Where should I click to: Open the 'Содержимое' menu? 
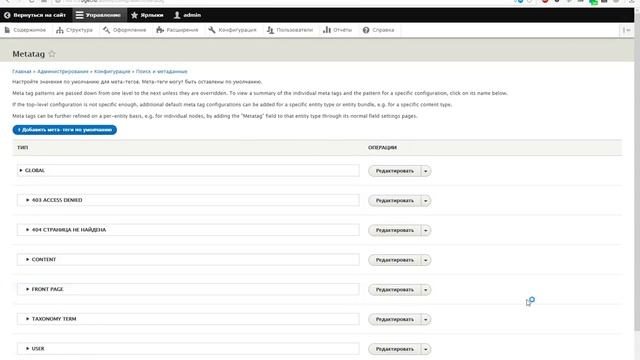(25, 30)
